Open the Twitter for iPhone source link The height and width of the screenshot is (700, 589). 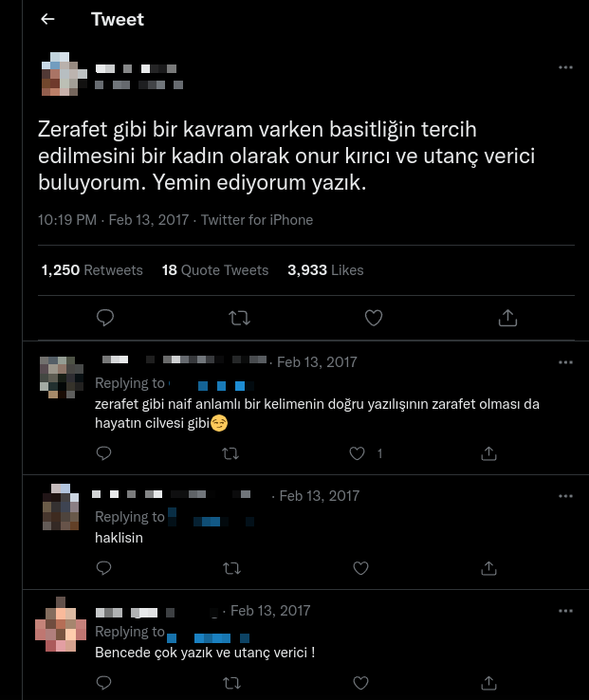pyautogui.click(x=257, y=220)
